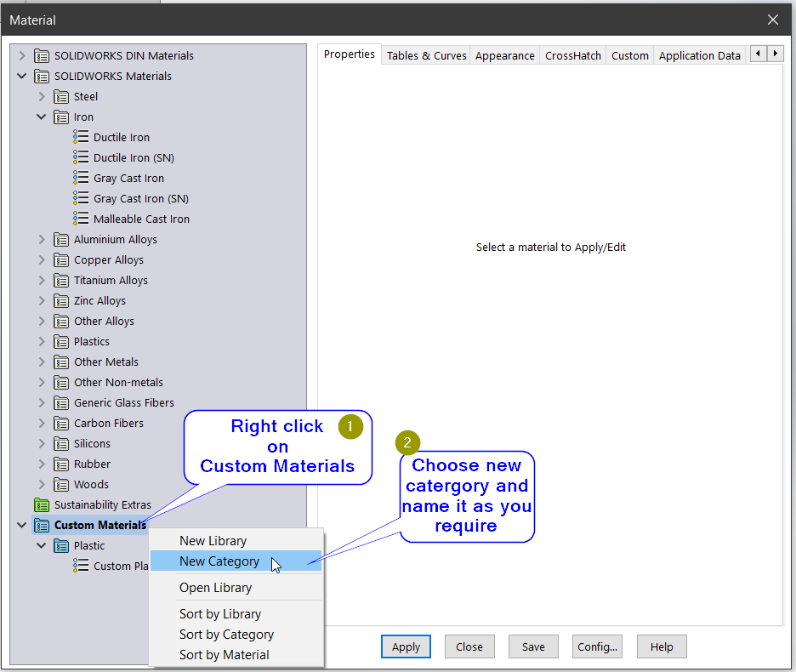Expand the Aluminium Alloys category
Viewport: 796px width, 672px height.
click(42, 239)
